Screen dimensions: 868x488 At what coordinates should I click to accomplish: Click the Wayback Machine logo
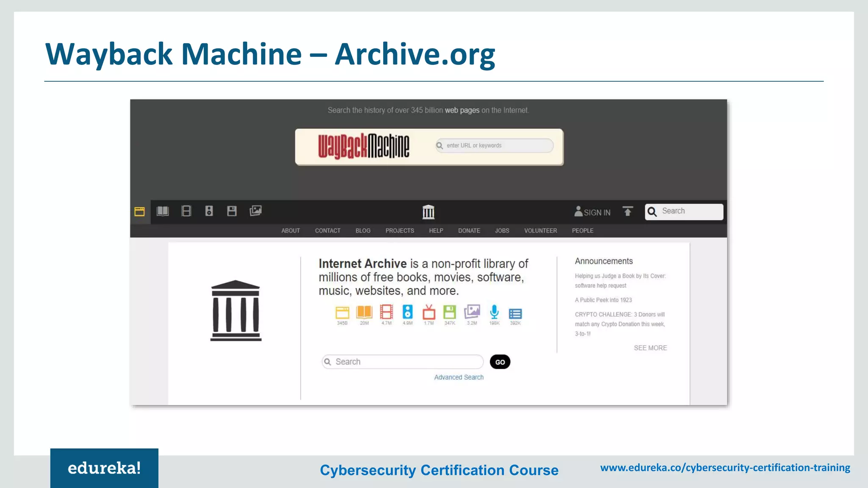tap(364, 147)
